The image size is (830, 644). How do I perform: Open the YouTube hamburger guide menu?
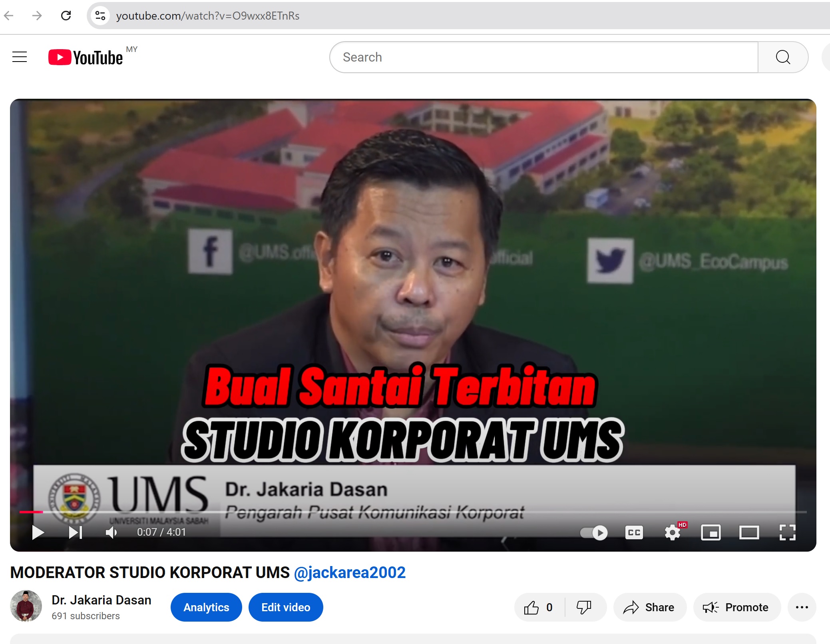[x=20, y=57]
